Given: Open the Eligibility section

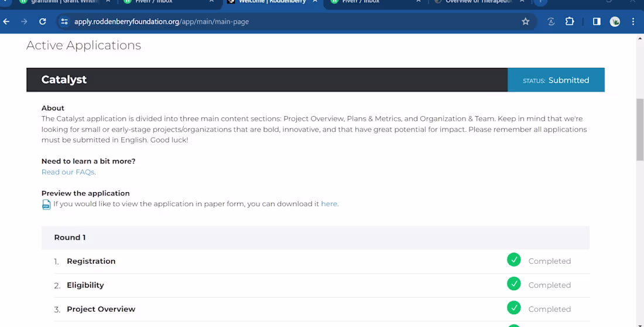Looking at the screenshot, I should [x=85, y=285].
